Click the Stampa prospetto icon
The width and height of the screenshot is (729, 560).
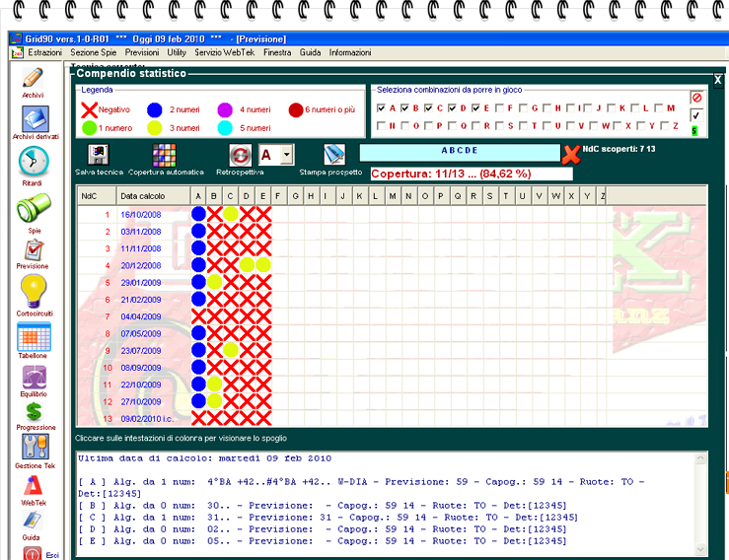tap(334, 155)
